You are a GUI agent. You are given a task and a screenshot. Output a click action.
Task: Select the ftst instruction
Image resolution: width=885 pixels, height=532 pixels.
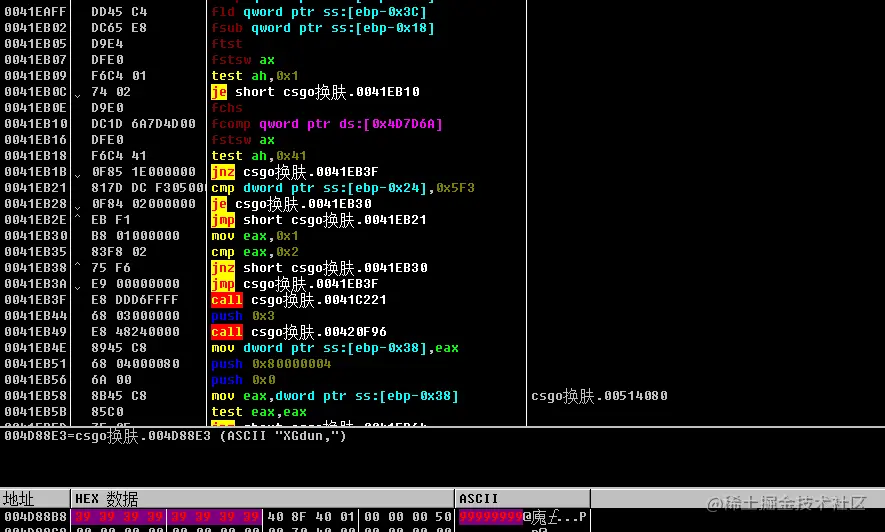click(226, 43)
